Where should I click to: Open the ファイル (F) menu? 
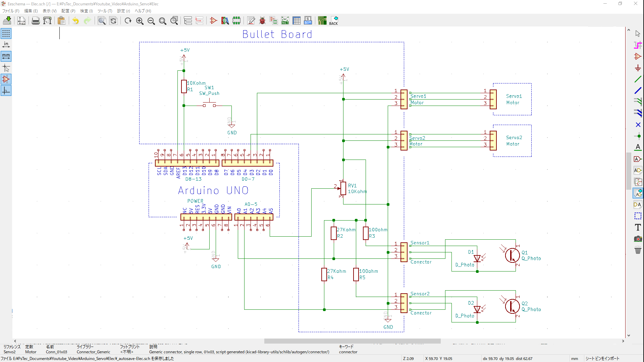pos(11,11)
